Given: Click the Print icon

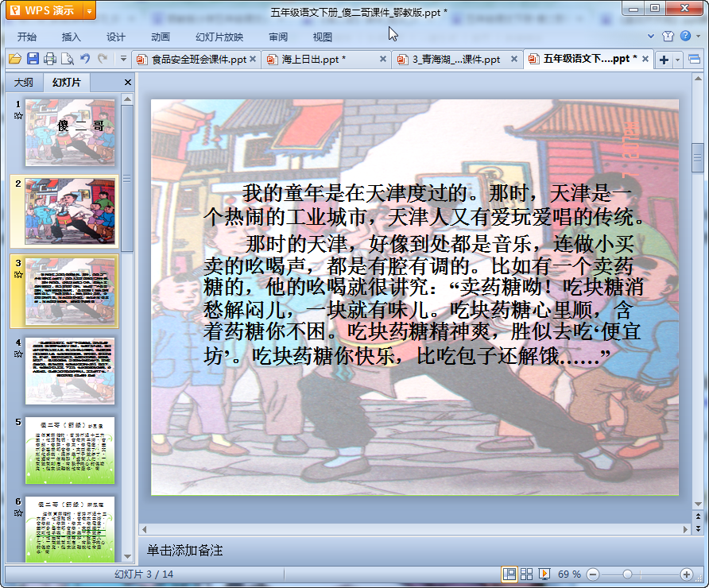Looking at the screenshot, I should point(50,59).
